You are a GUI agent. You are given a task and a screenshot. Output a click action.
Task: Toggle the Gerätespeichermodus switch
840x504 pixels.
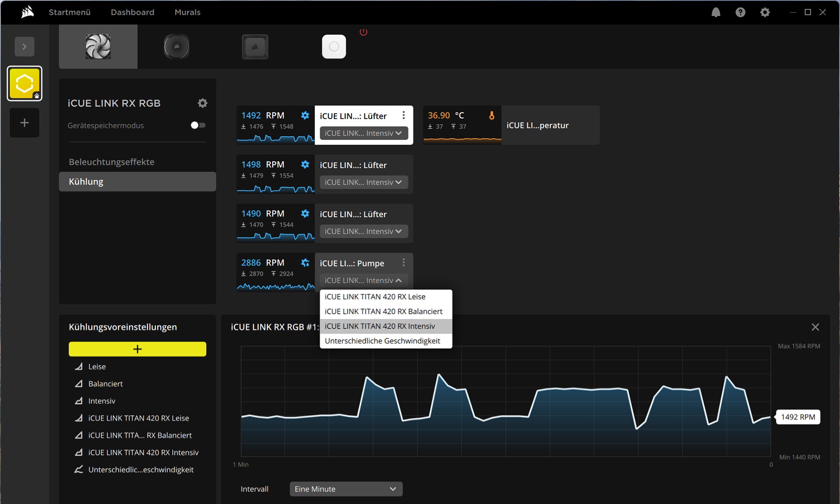[x=198, y=125]
